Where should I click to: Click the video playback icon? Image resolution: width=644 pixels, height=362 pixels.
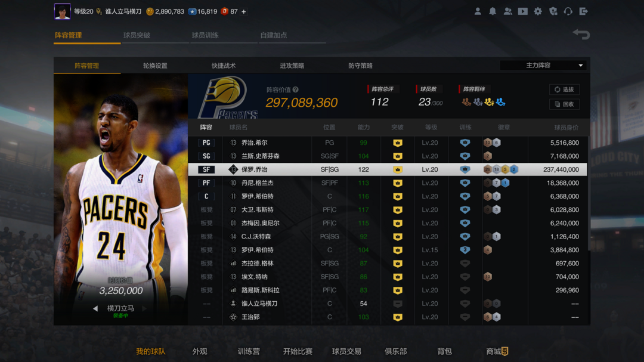tap(523, 11)
